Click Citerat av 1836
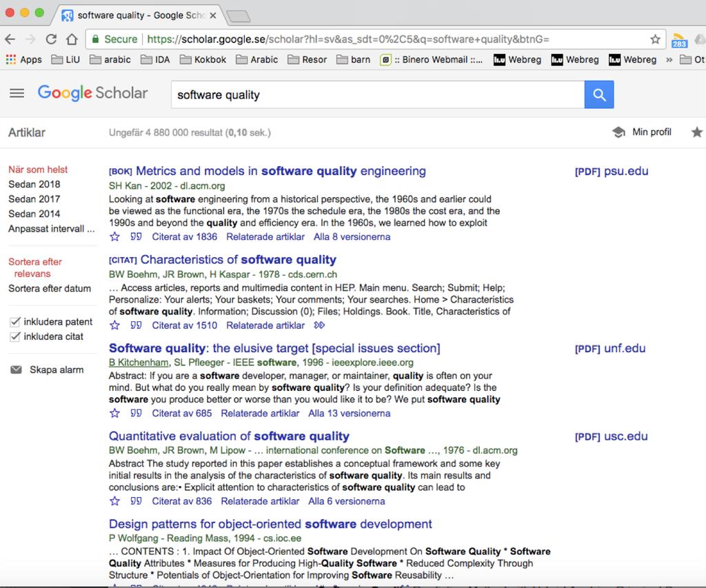Screen dimensions: 706x588 [x=185, y=237]
